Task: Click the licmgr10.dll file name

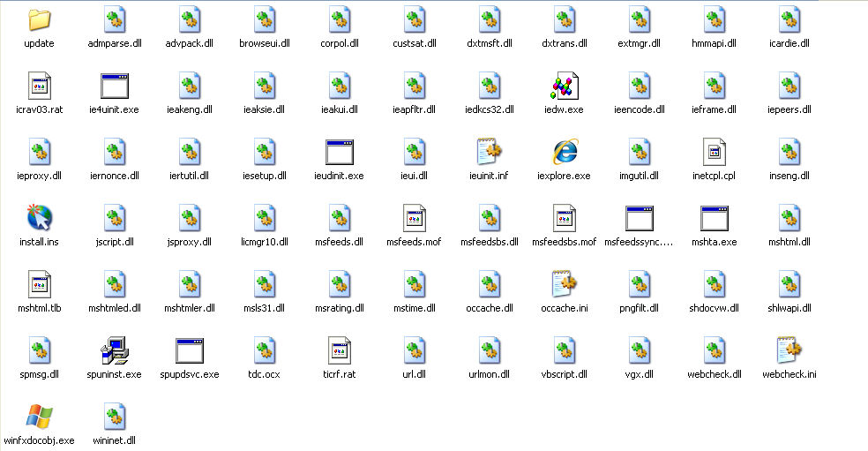Action: point(265,242)
